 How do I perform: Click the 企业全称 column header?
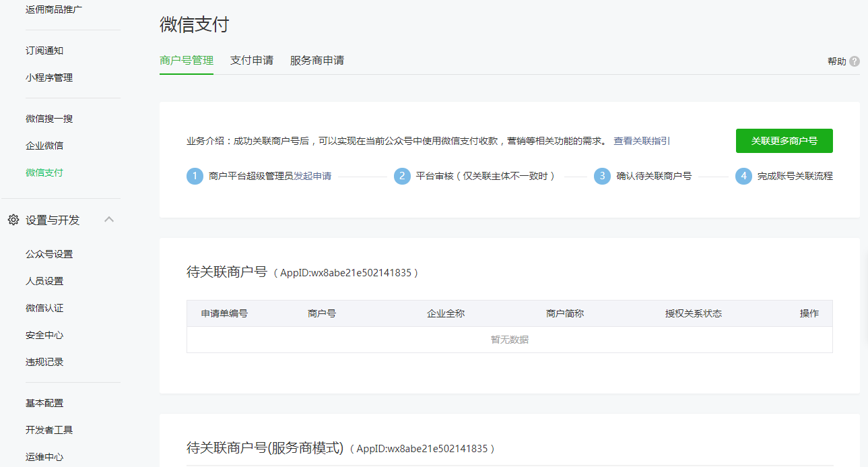[x=446, y=313]
